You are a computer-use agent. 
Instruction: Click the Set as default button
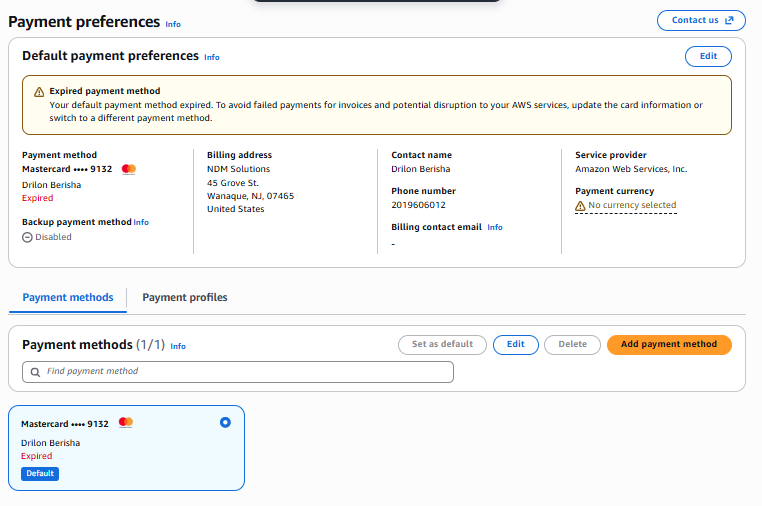click(x=442, y=345)
